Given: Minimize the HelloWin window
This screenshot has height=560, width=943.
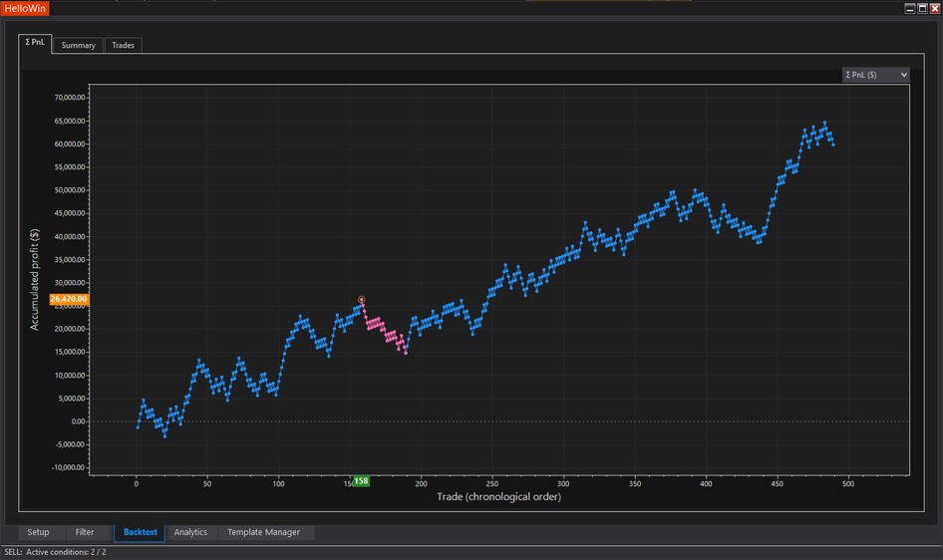Looking at the screenshot, I should click(x=910, y=8).
